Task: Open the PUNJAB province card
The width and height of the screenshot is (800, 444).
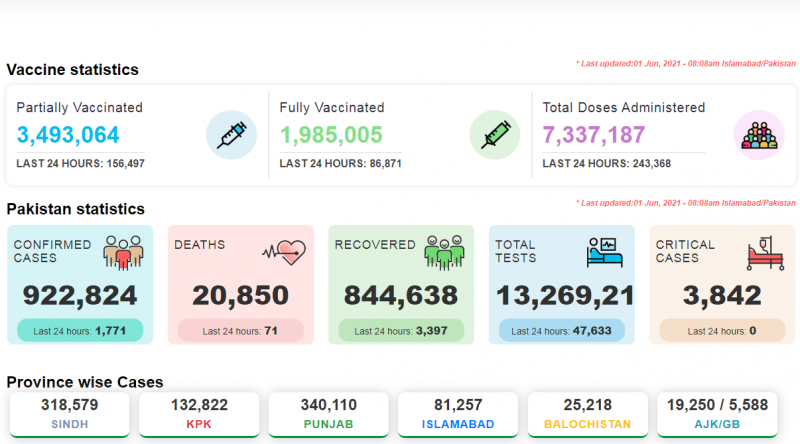Action: tap(328, 414)
